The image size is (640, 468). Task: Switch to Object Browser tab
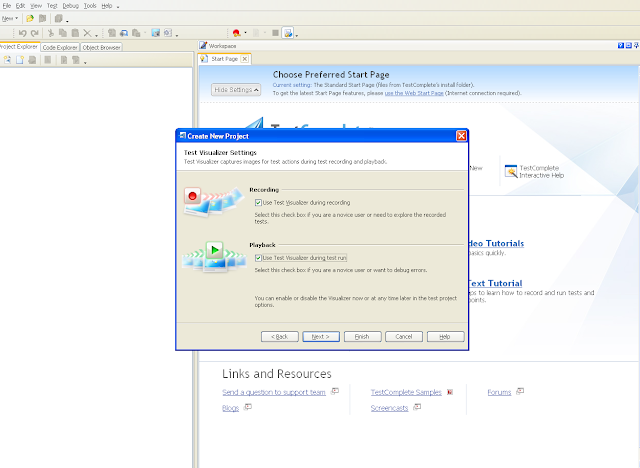coord(101,47)
